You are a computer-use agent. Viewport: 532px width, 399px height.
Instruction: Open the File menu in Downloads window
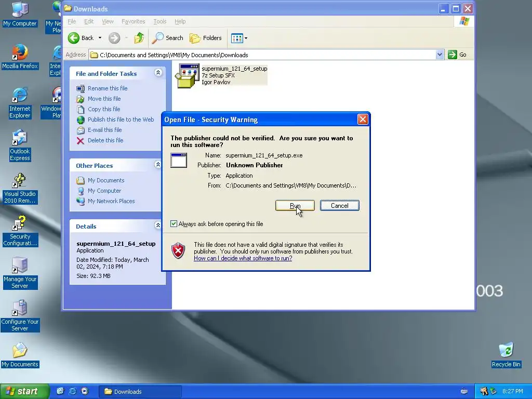(x=72, y=21)
